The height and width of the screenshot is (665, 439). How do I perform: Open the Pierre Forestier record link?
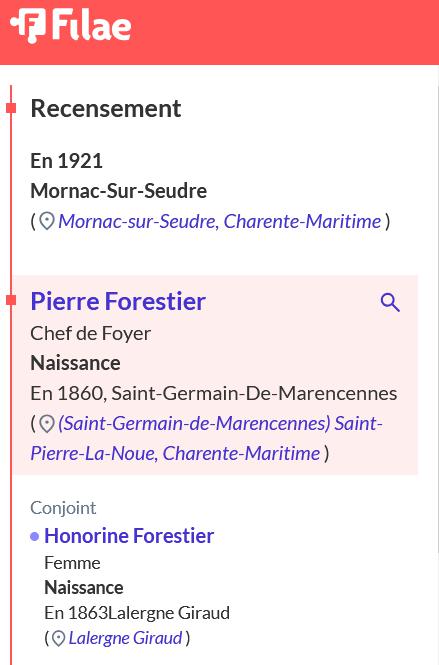pos(118,302)
